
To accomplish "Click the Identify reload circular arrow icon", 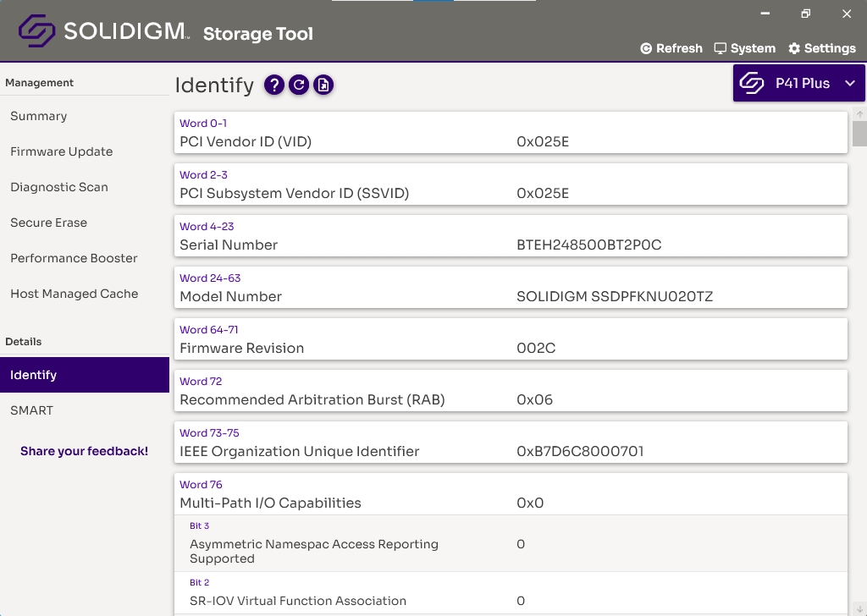I will 299,85.
